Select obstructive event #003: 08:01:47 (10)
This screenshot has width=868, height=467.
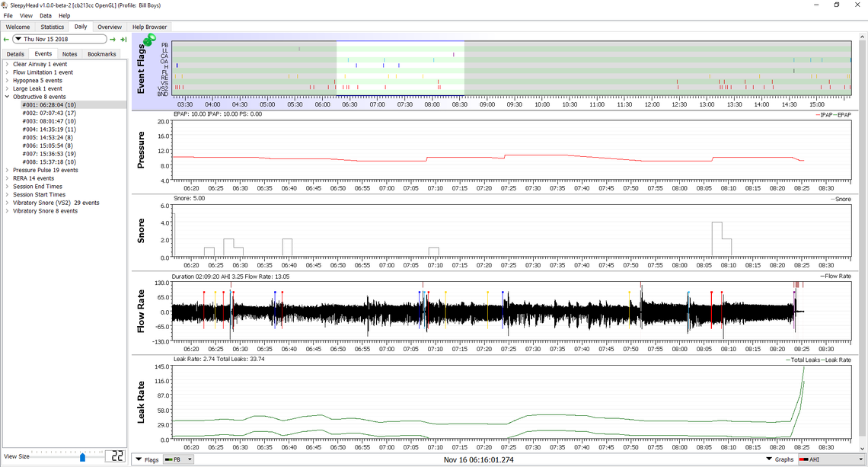(49, 121)
